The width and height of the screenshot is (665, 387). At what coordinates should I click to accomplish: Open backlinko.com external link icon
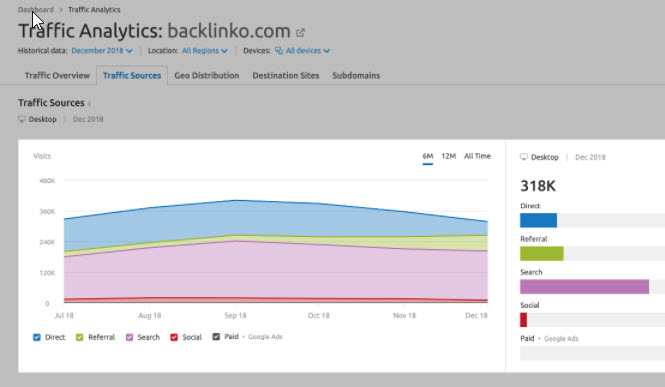(300, 32)
